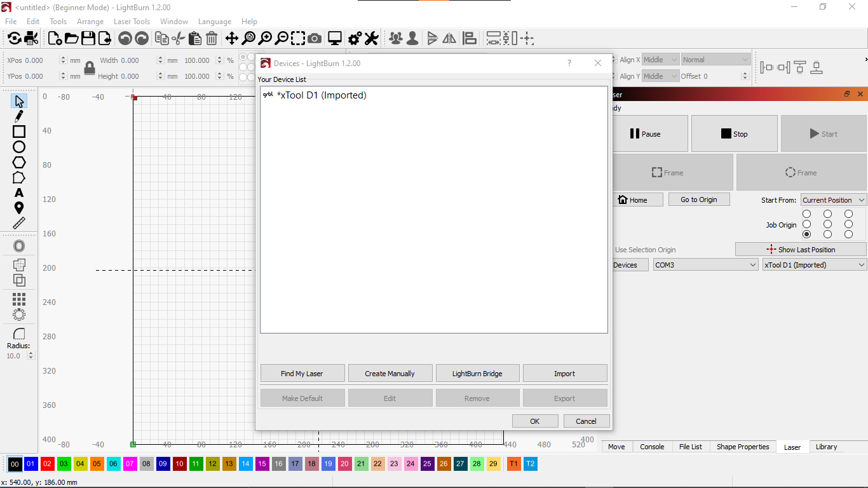Click the Zoom Out magnifier icon
This screenshot has height=488, width=868.
coord(281,38)
